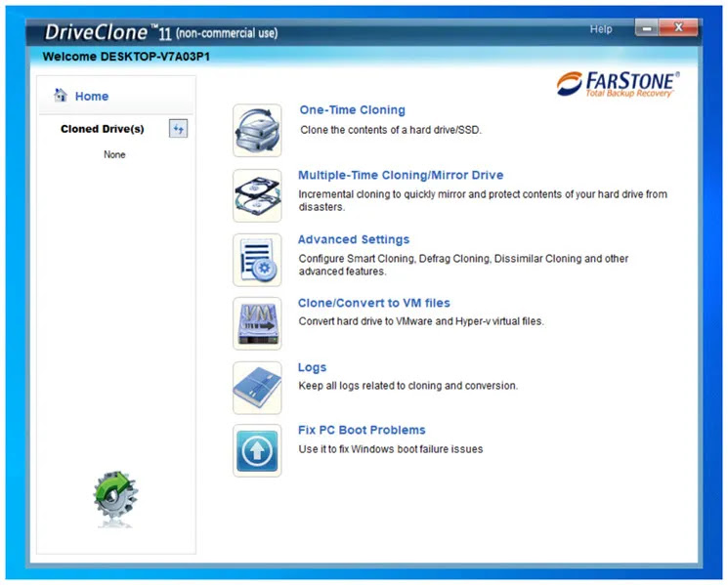Open Multiple-Time Cloning/Mirror Drive link

pos(401,175)
